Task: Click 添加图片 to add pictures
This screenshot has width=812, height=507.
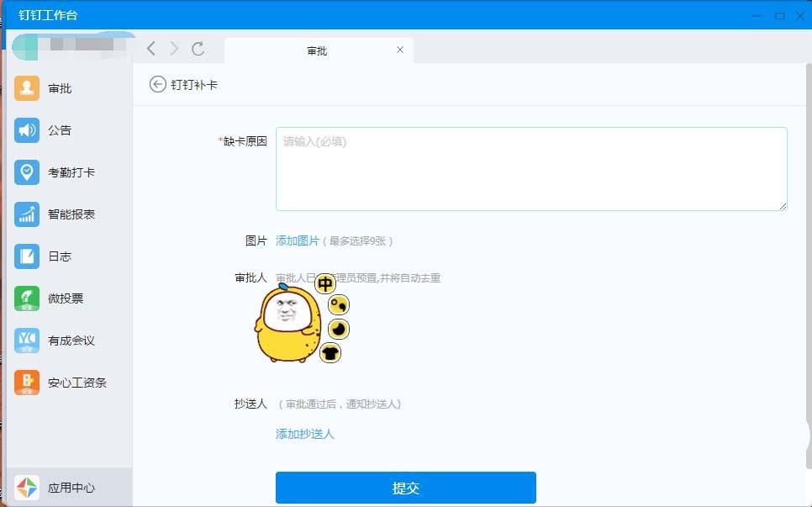Action: (x=298, y=240)
